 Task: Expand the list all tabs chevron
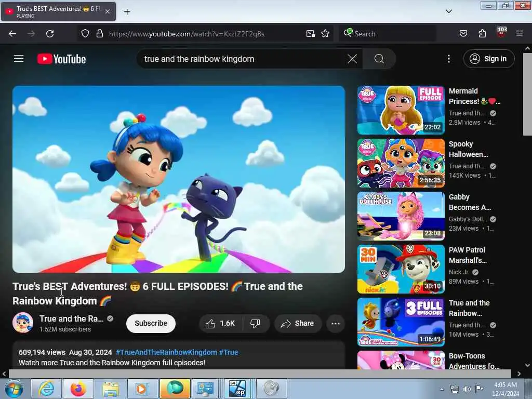[x=448, y=11]
